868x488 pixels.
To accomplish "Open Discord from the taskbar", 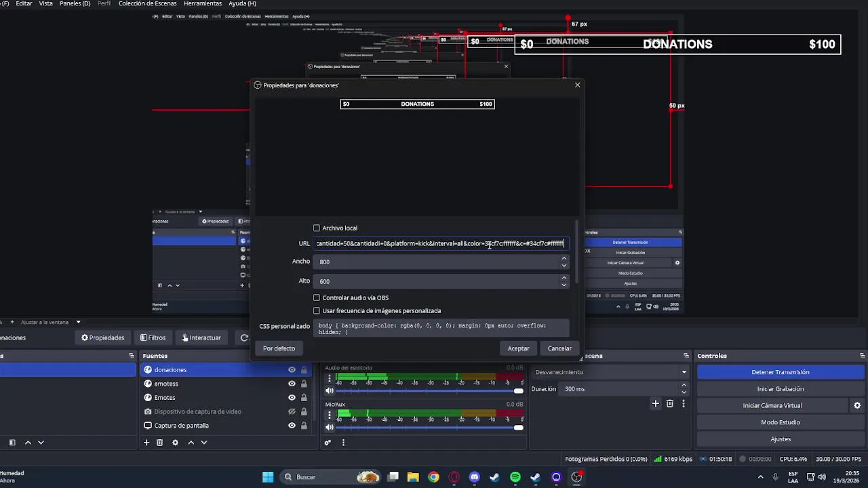I will (474, 477).
